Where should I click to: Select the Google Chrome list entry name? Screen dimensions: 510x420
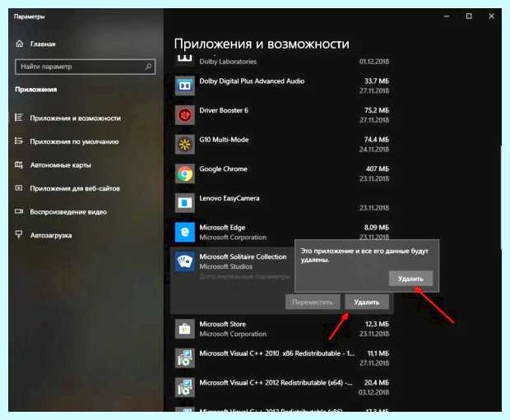[223, 168]
